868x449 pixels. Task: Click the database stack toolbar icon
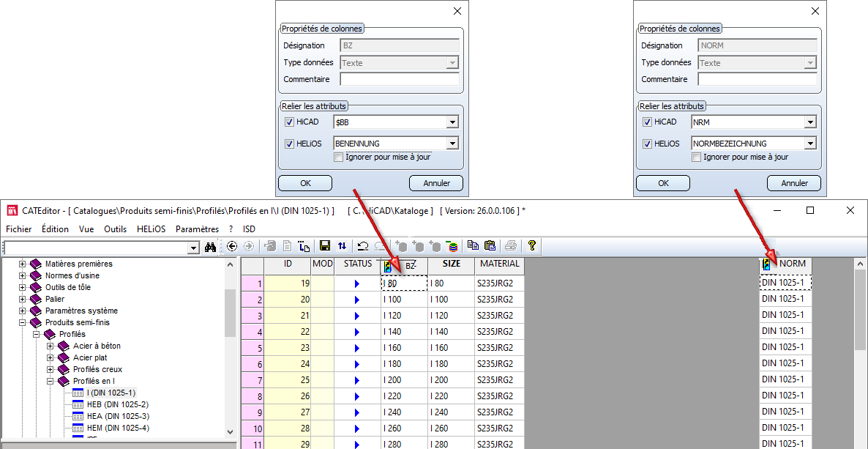pos(453,246)
